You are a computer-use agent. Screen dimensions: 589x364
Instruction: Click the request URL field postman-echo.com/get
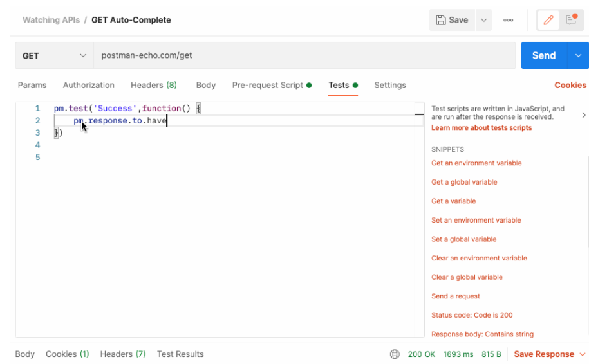click(x=304, y=55)
